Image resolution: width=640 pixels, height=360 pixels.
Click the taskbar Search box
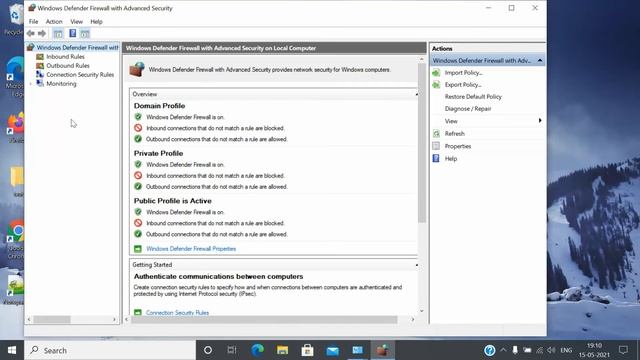point(110,350)
